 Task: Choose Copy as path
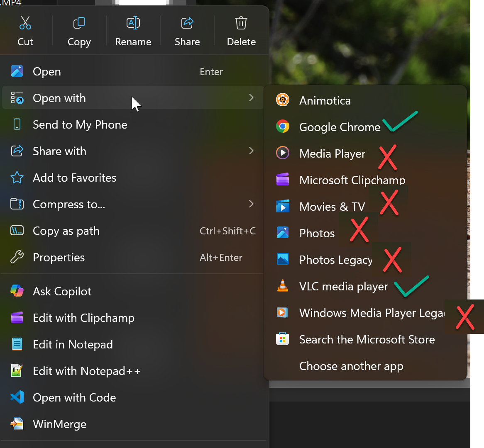(x=133, y=231)
